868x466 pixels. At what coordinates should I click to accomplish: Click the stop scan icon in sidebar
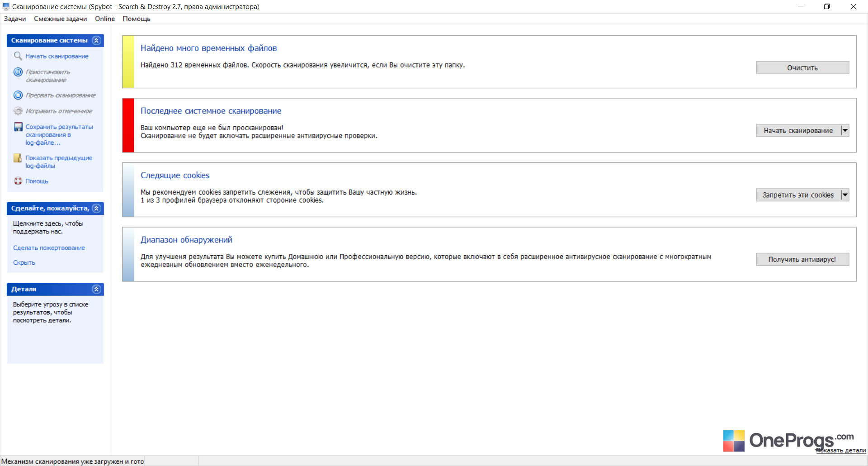18,95
